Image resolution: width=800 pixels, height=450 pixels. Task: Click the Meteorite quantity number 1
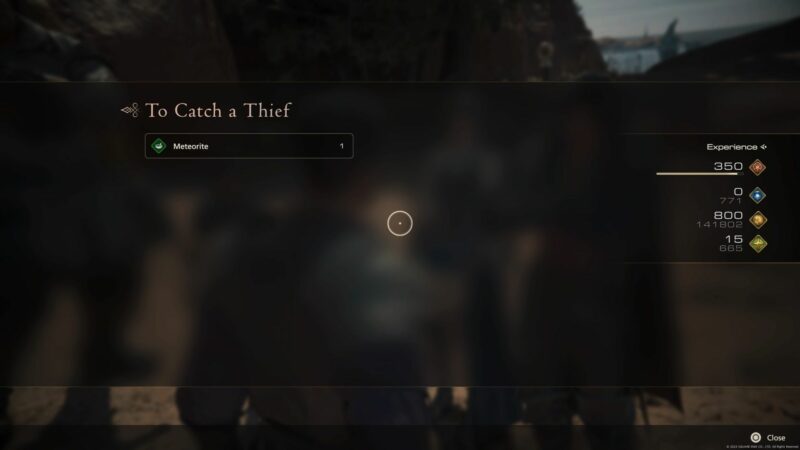click(342, 146)
